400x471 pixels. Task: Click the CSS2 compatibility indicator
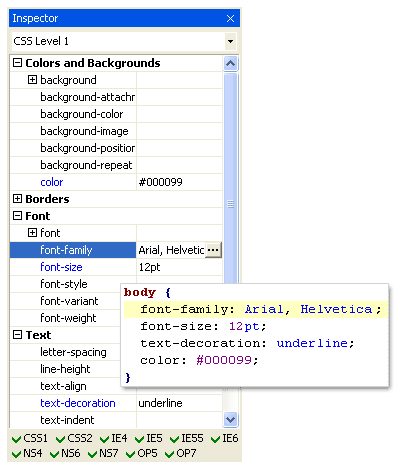point(74,439)
